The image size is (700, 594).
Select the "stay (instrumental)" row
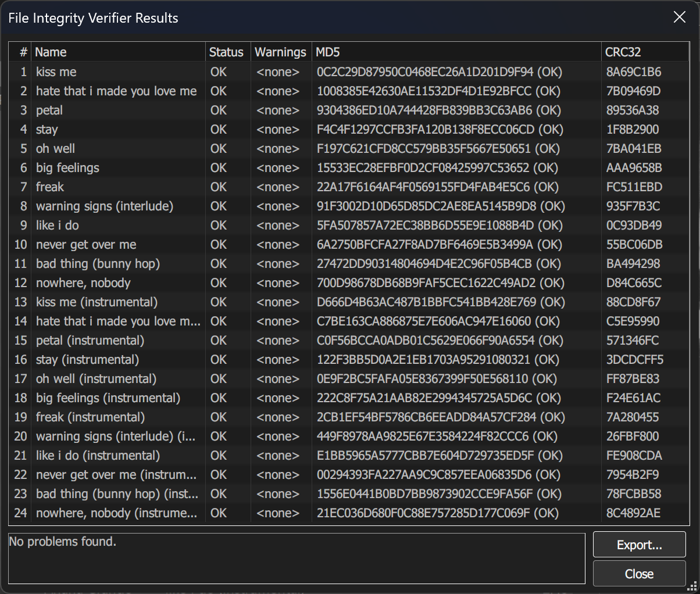click(x=349, y=359)
